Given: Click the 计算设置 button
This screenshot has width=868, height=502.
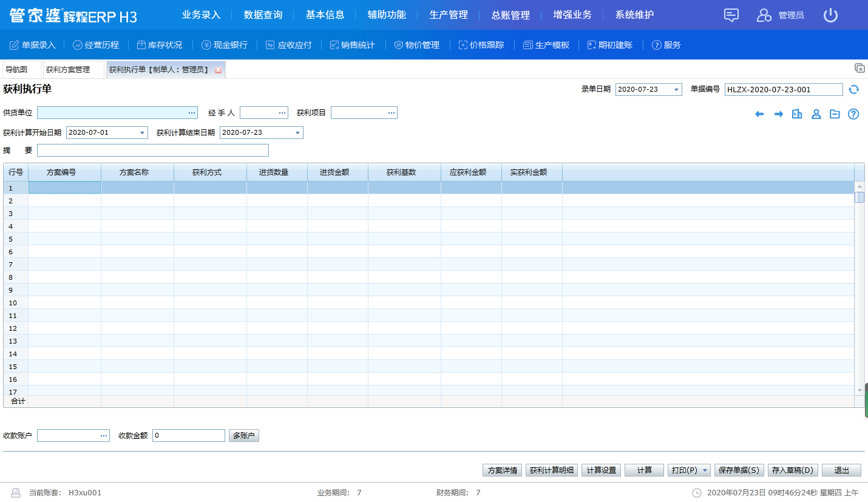Looking at the screenshot, I should click(601, 470).
